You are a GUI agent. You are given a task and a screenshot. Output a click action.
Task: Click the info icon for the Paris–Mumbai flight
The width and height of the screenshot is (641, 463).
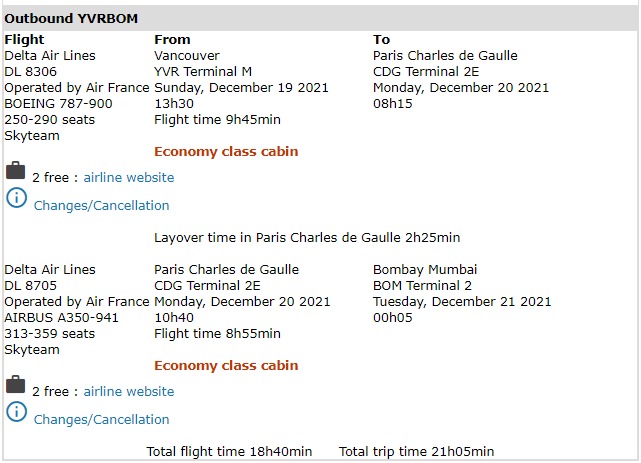15,412
